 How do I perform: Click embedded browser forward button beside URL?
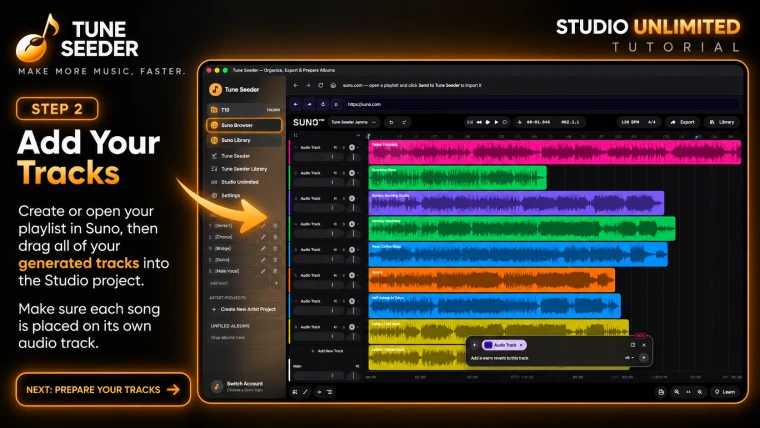(x=309, y=104)
